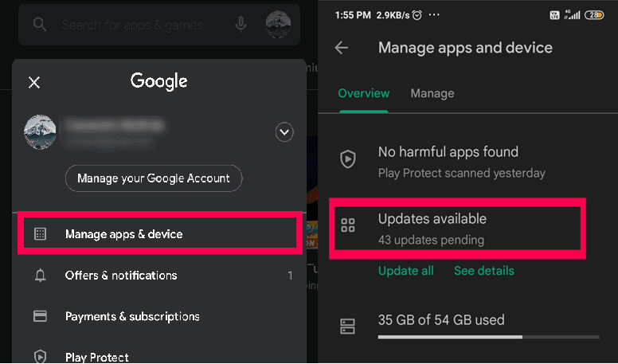Go back with the arrow icon

pos(342,48)
